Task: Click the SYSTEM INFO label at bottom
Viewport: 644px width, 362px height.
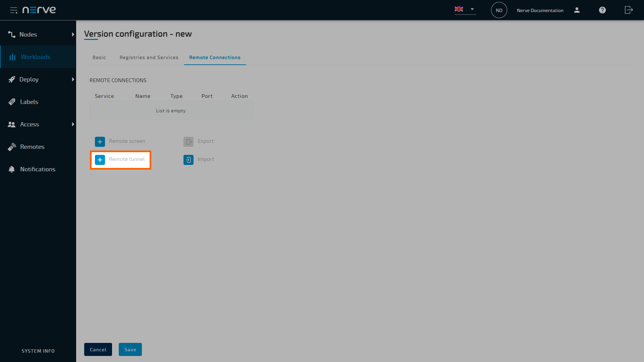Action: coord(38,351)
